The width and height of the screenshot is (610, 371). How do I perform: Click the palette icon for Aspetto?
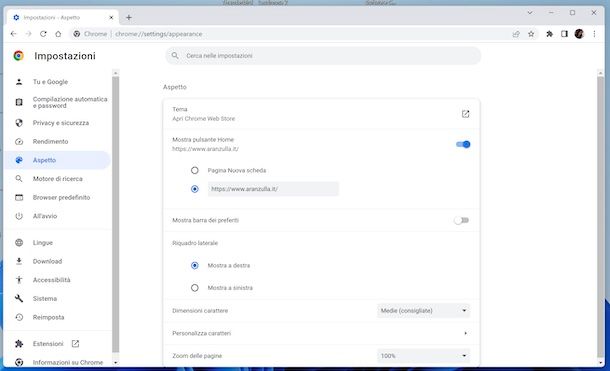tap(19, 160)
